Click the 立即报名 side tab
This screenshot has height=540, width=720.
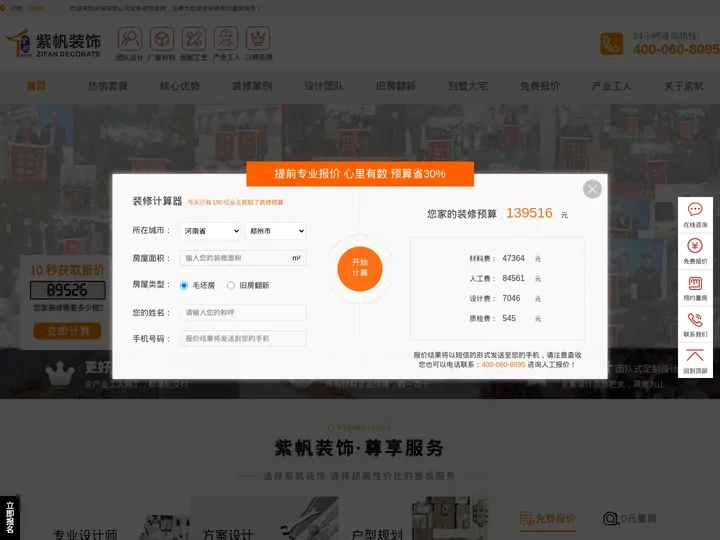[x=10, y=518]
